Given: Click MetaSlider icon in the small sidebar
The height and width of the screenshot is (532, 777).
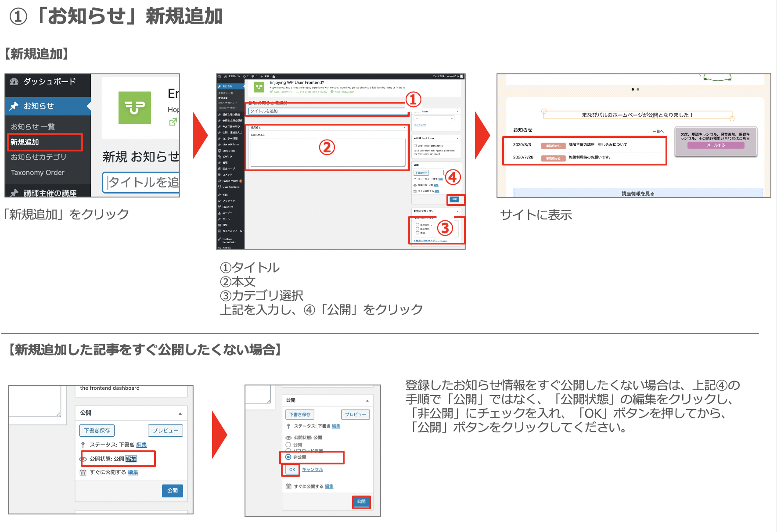Looking at the screenshot, I should point(219,151).
